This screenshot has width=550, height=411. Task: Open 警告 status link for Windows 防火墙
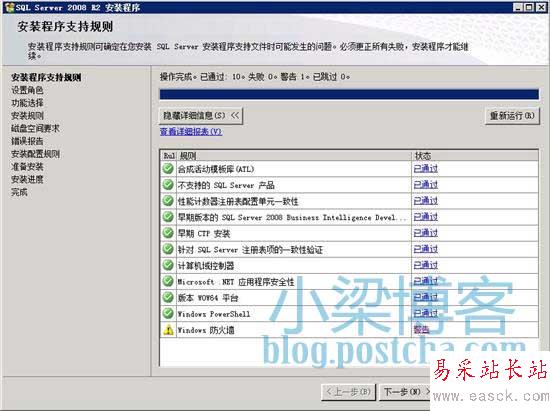421,330
